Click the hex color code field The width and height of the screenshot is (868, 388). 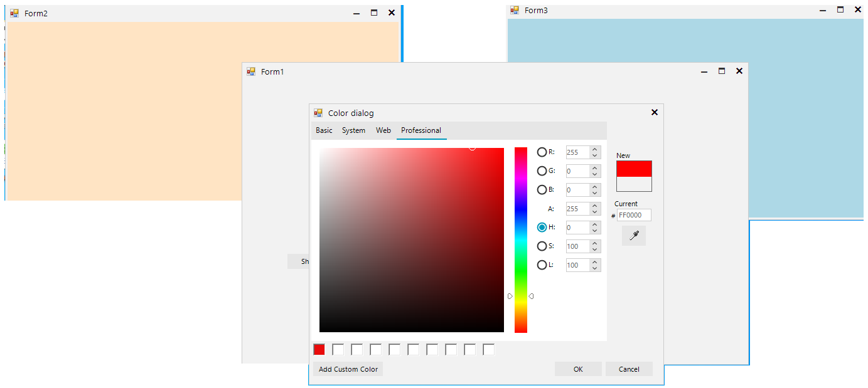pos(633,215)
